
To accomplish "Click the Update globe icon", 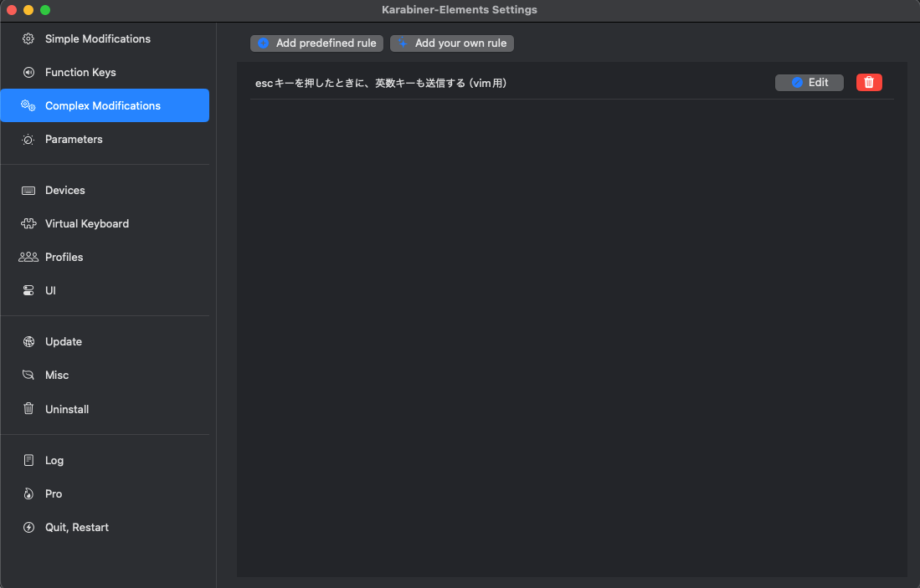I will [27, 341].
